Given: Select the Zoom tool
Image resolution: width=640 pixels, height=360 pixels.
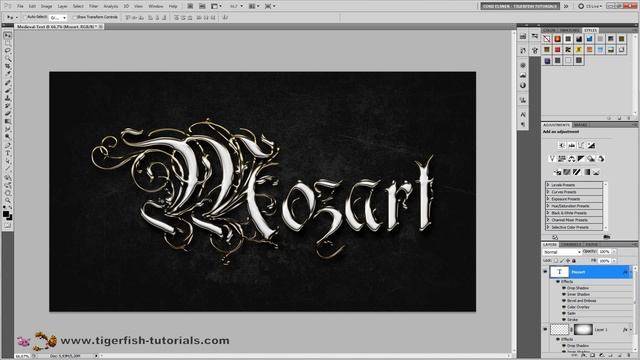Looking at the screenshot, I should tap(7, 201).
